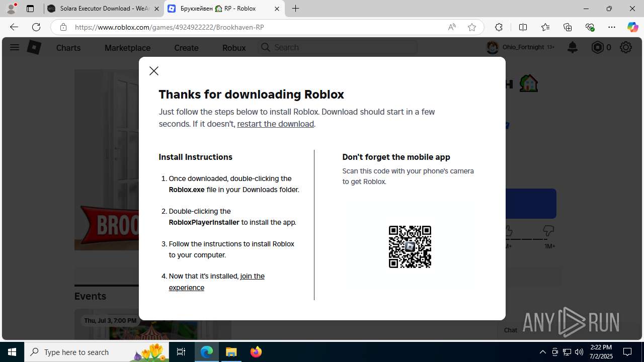Click the Roblox QR code image
Viewport: 644px width, 362px height.
coord(410,247)
